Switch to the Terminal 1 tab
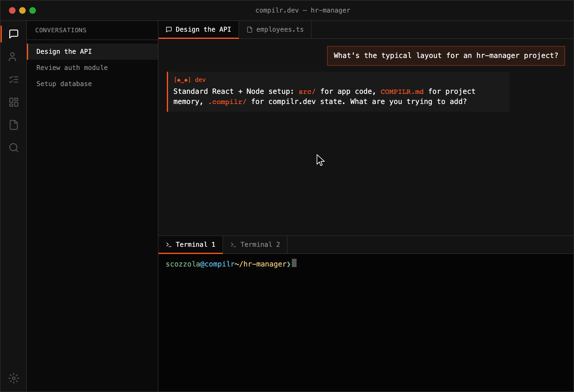This screenshot has height=392, width=574. 190,245
